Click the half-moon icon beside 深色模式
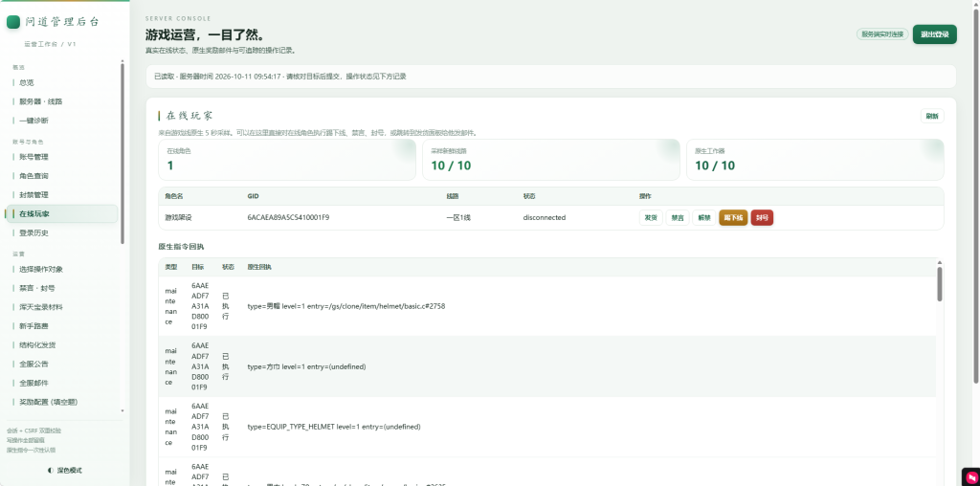980x486 pixels. (50, 471)
